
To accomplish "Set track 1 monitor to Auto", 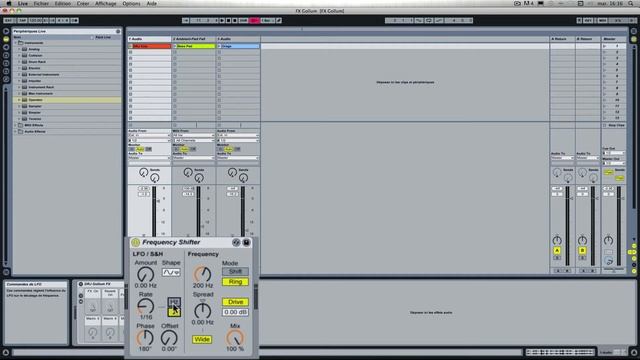I will coord(140,149).
